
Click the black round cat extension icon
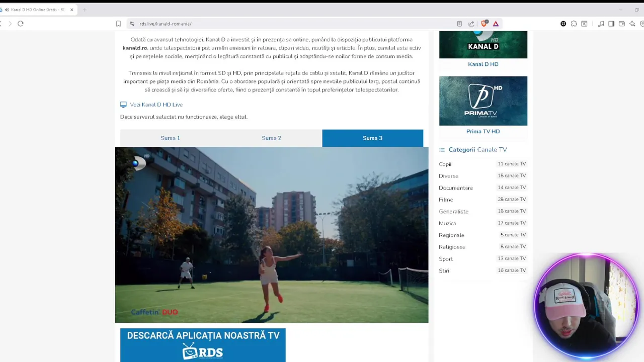pos(563,24)
